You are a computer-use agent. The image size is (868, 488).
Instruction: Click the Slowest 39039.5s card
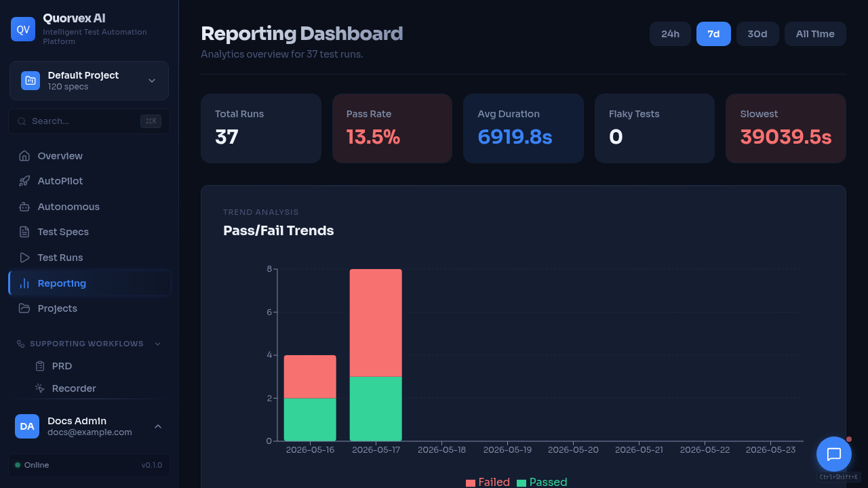coord(786,128)
